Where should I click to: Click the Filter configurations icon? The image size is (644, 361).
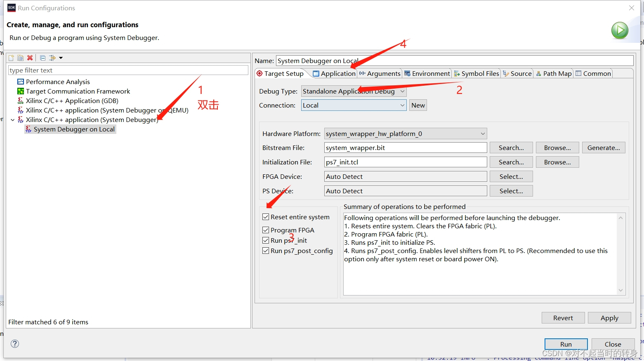[52, 58]
